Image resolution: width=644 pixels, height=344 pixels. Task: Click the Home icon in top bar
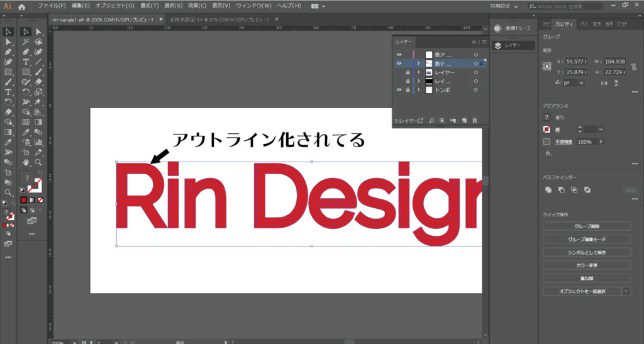(22, 6)
